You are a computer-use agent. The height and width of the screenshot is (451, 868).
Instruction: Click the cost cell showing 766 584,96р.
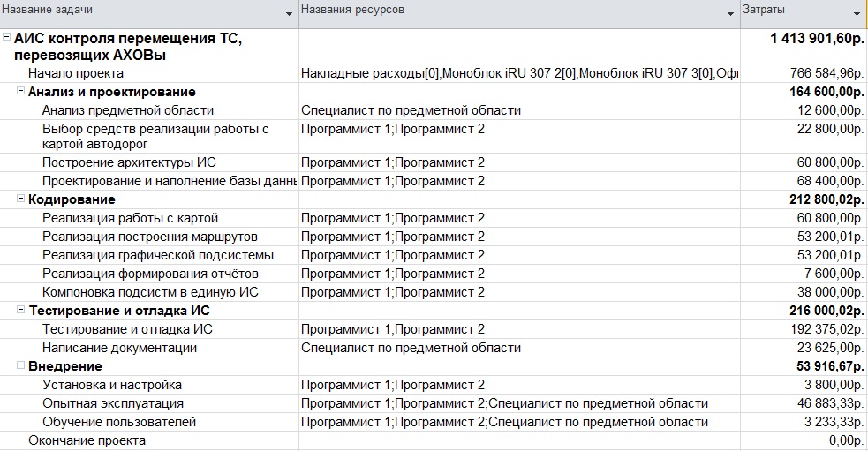click(814, 73)
